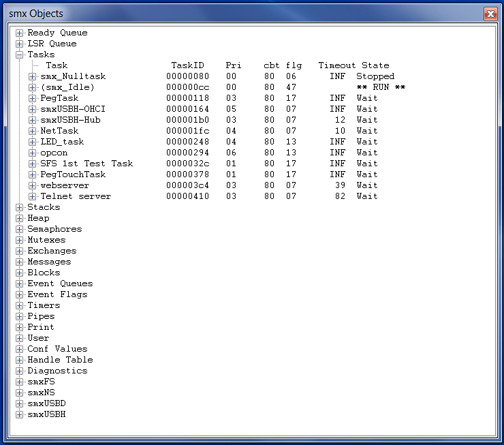
Task: Expand the NetTask entry
Action: point(32,131)
